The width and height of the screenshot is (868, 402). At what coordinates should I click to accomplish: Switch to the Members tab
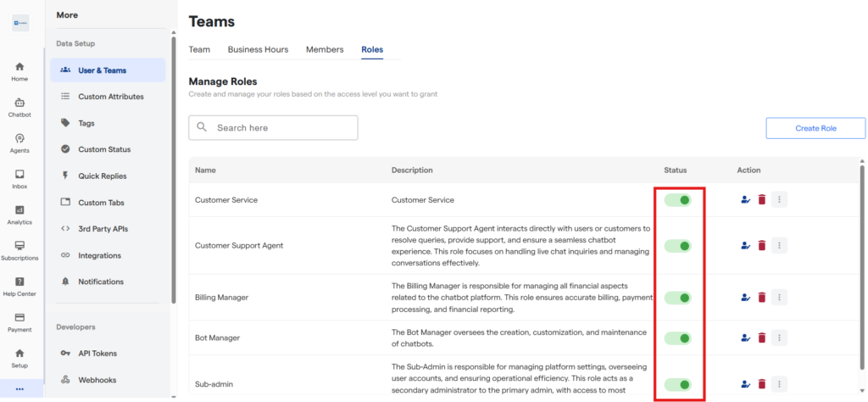coord(325,49)
